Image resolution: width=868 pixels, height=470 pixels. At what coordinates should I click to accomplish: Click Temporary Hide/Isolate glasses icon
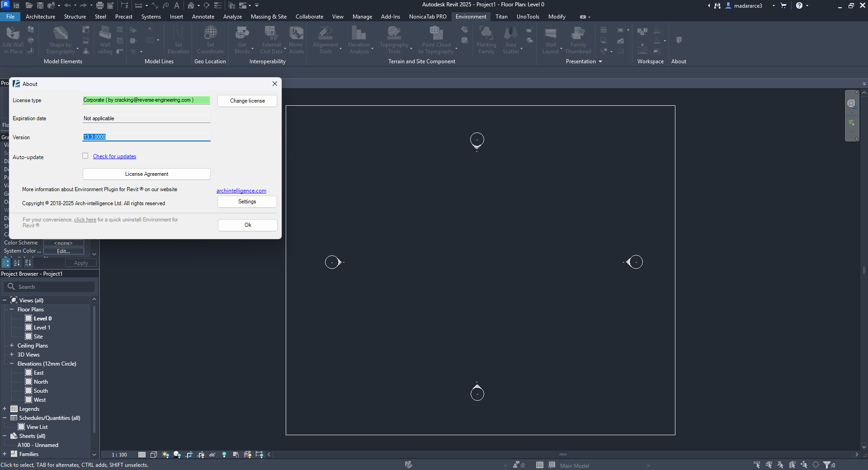(x=212, y=455)
